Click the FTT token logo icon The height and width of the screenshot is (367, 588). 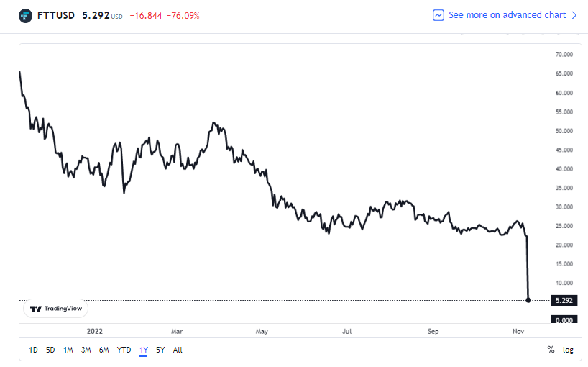tap(25, 16)
